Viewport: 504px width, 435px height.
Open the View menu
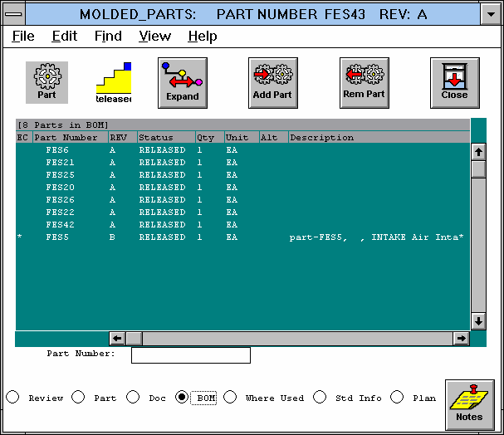154,37
